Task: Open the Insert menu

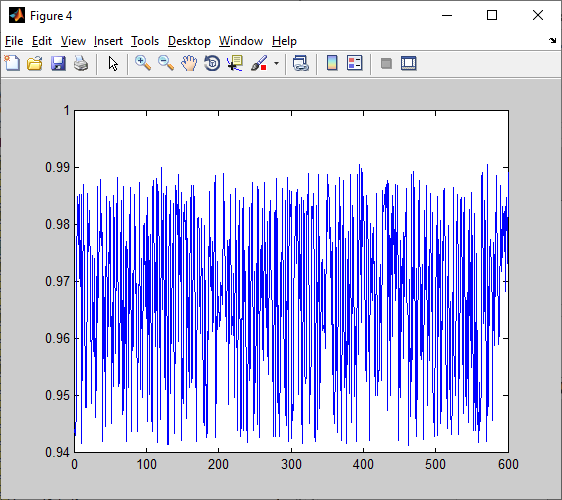Action: point(108,41)
